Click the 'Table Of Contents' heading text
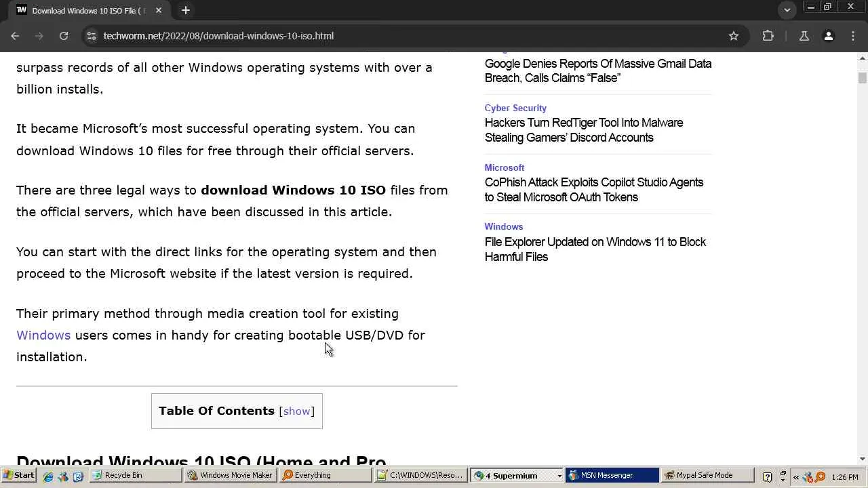Screen dimensions: 868x488 click(x=216, y=411)
